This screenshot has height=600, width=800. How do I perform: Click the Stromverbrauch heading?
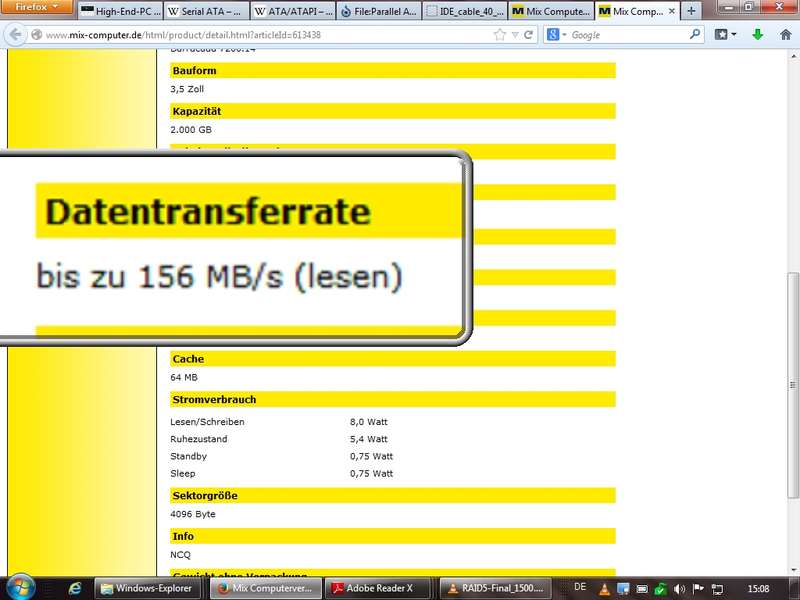point(214,399)
